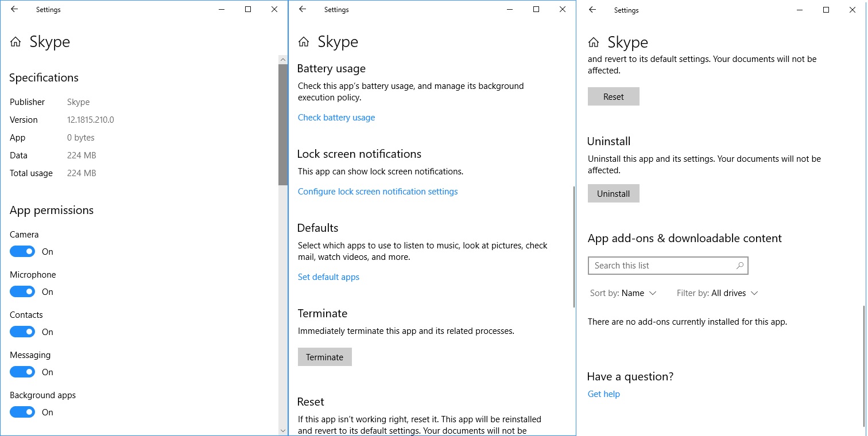The width and height of the screenshot is (868, 436).
Task: Click the magnifier icon in Search this list box
Action: [x=740, y=266]
